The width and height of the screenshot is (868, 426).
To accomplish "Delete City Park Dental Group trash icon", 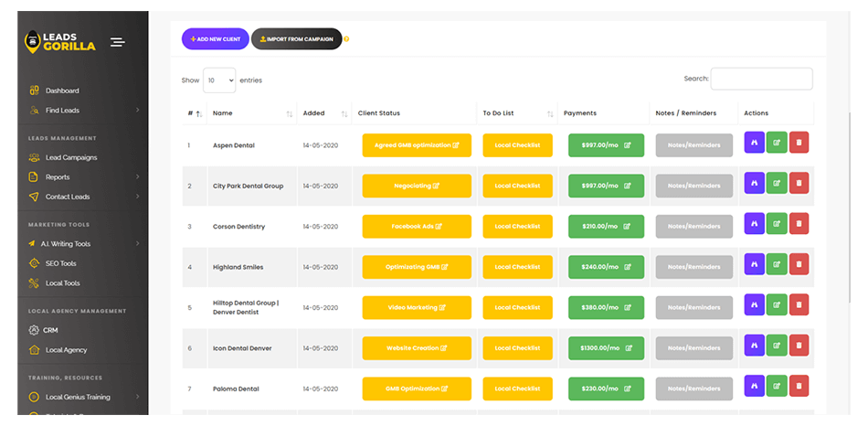I will [x=799, y=183].
